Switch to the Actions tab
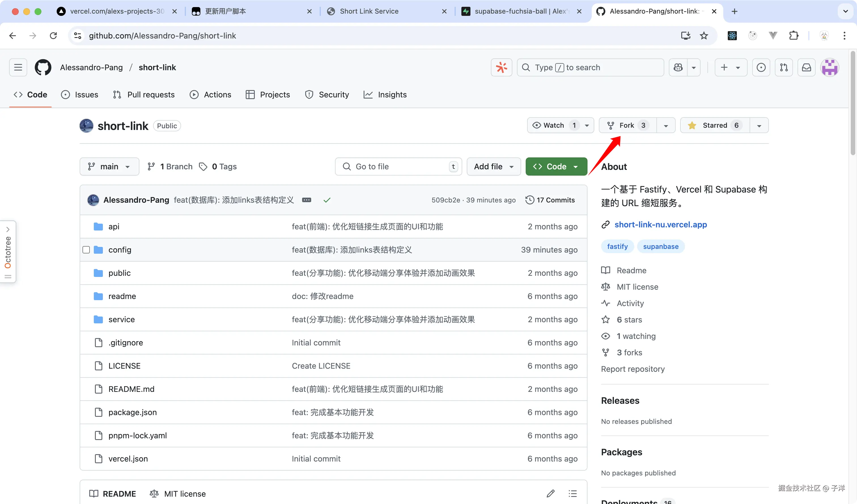The width and height of the screenshot is (857, 504). tap(211, 95)
